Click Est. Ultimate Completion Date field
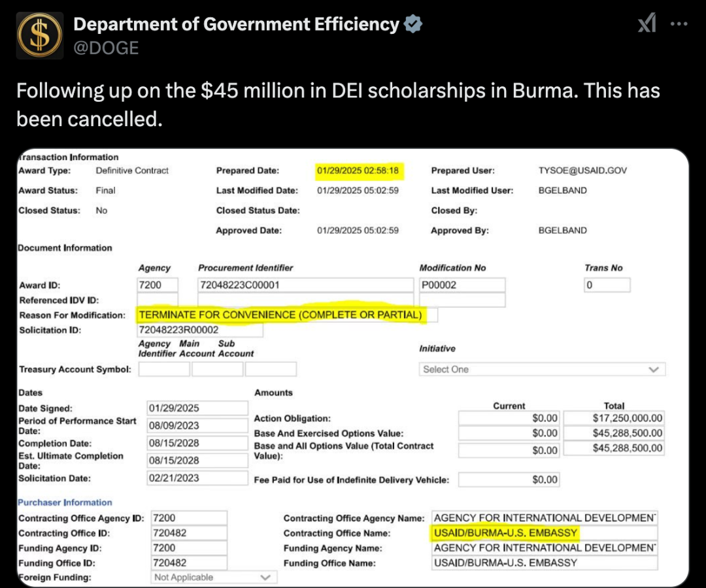This screenshot has height=588, width=706. click(197, 461)
